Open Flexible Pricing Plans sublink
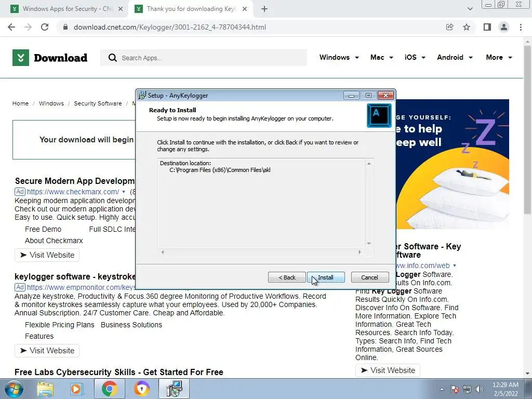This screenshot has height=399, width=532. [59, 325]
